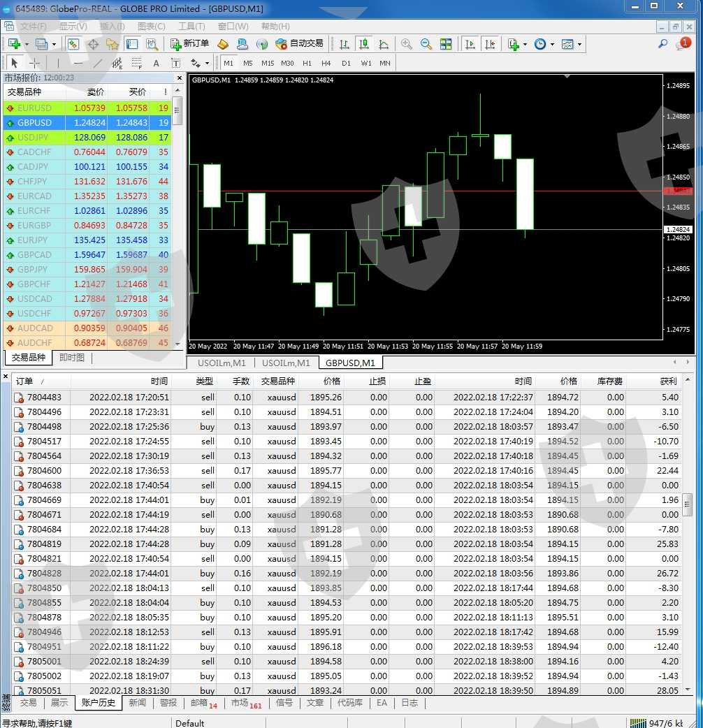Expand the periodicity clock dropdown

tap(552, 44)
